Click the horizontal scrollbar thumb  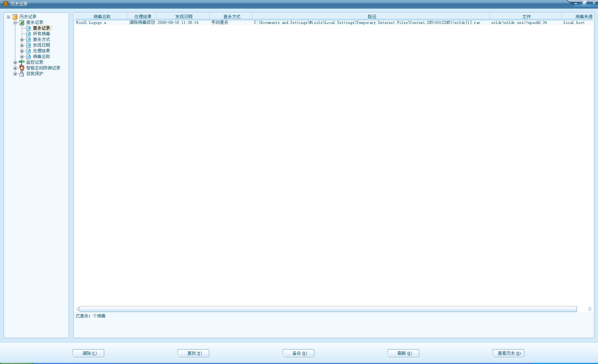pos(328,309)
